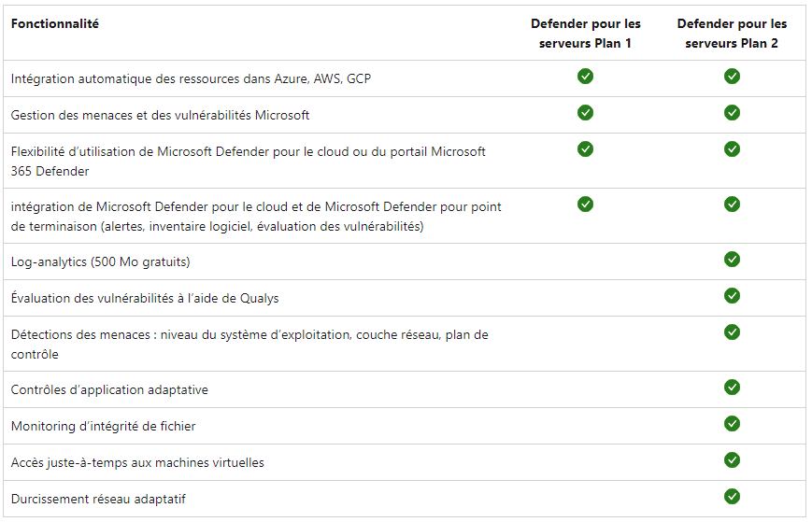Click Plan 2 checkmark for Log-analytics row
This screenshot has height=522, width=812.
(732, 260)
